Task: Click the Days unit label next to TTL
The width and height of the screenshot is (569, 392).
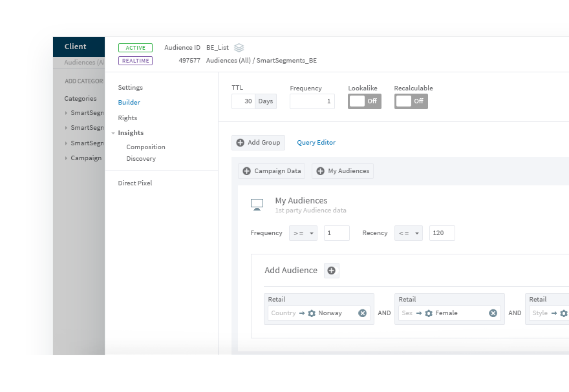Action: tap(266, 101)
